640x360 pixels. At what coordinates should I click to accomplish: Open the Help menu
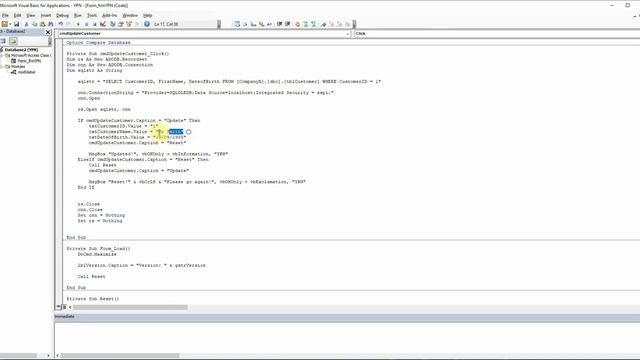147,15
